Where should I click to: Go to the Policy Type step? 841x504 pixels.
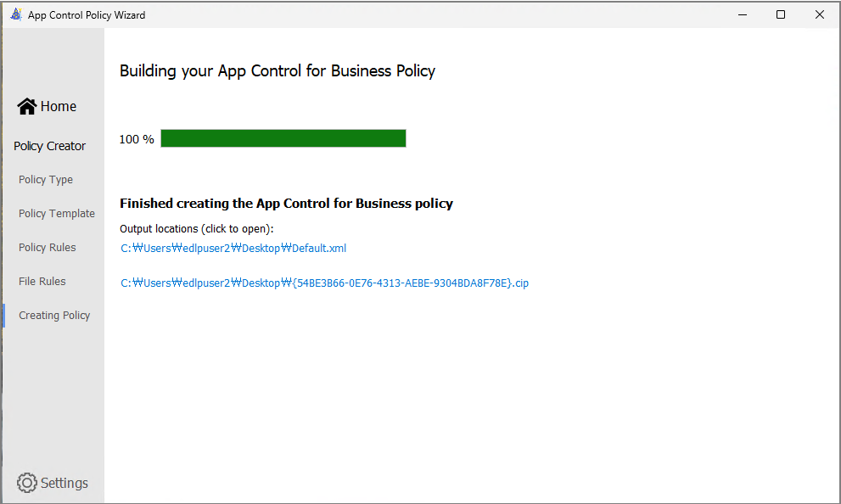pyautogui.click(x=46, y=180)
